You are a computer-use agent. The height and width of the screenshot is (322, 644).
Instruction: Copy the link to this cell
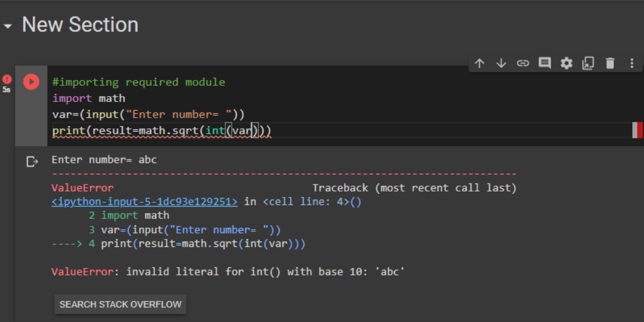coord(523,63)
